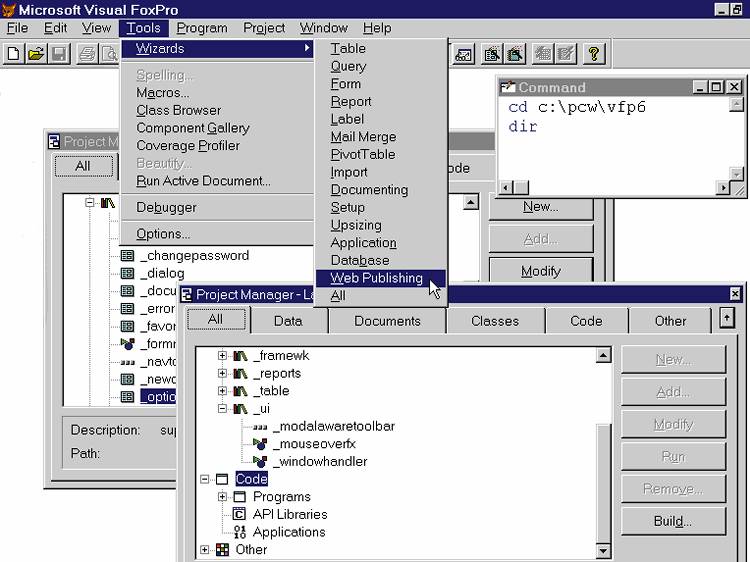The height and width of the screenshot is (562, 750).
Task: Click the _ui class library icon
Action: point(240,409)
